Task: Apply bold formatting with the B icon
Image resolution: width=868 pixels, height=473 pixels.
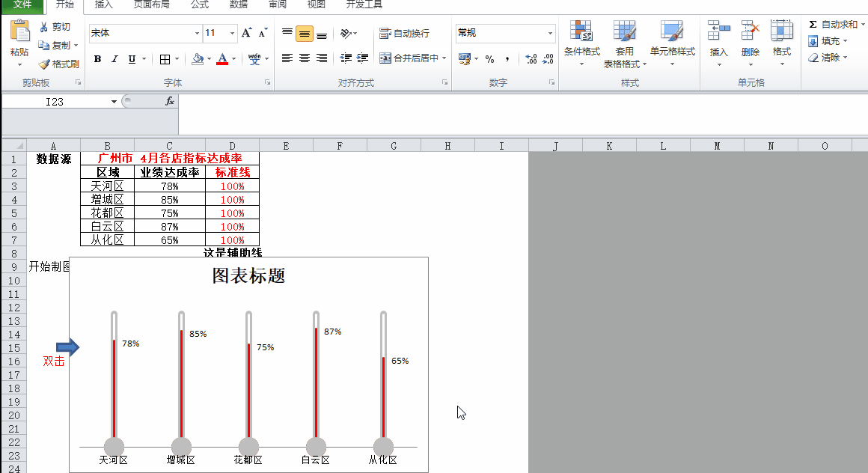Action: point(97,58)
